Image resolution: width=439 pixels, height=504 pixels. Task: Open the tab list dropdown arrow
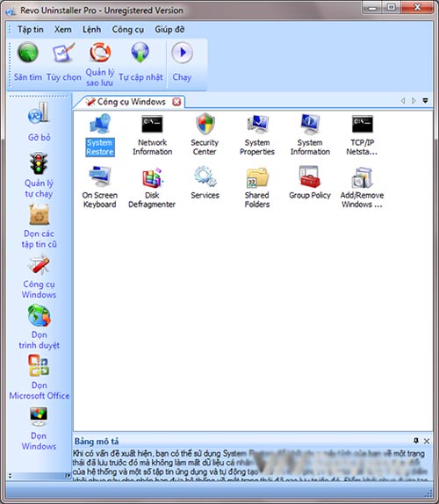[x=425, y=101]
